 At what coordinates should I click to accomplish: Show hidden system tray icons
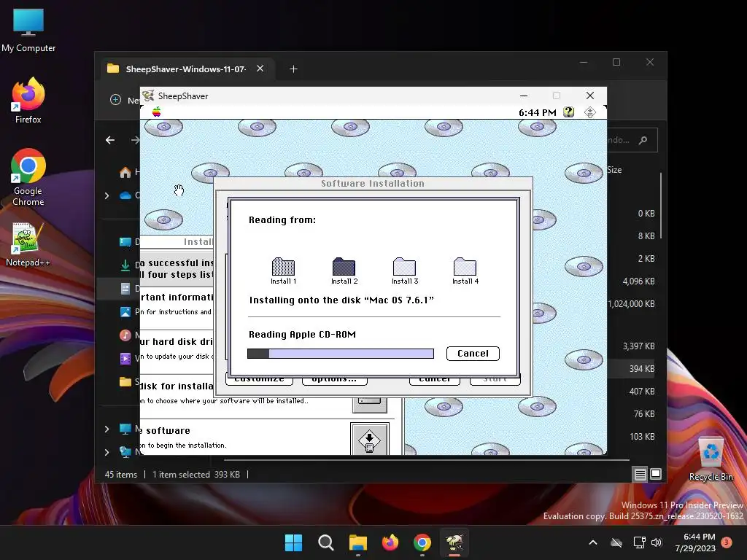[593, 542]
